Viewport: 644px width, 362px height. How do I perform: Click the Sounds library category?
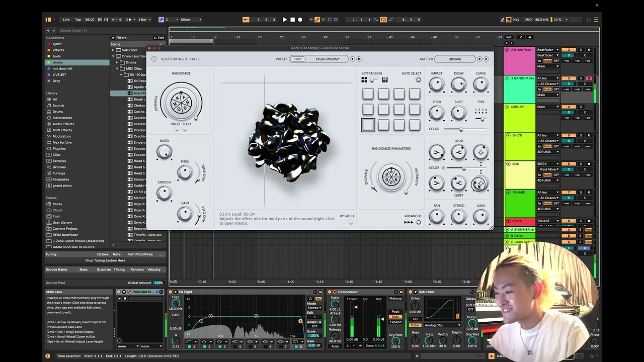pos(58,106)
